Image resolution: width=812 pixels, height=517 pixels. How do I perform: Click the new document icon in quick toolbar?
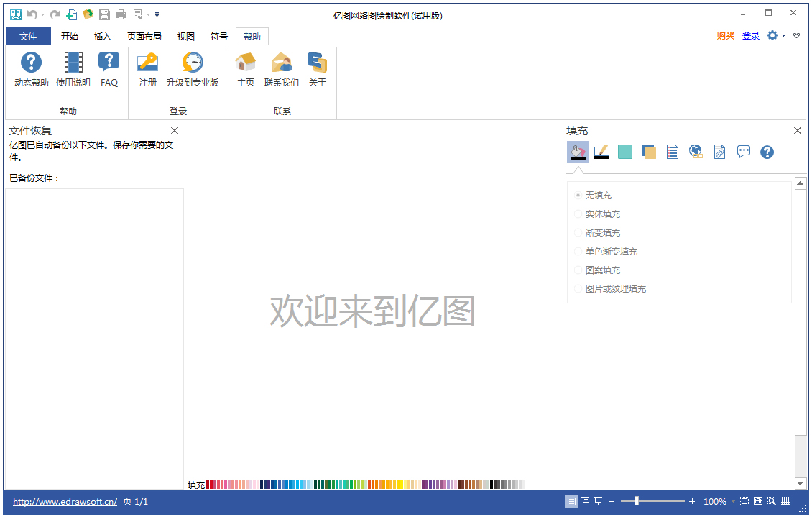point(72,14)
